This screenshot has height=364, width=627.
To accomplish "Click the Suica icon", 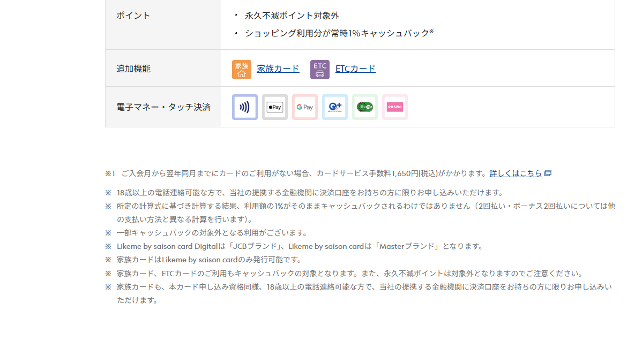I will pos(365,107).
